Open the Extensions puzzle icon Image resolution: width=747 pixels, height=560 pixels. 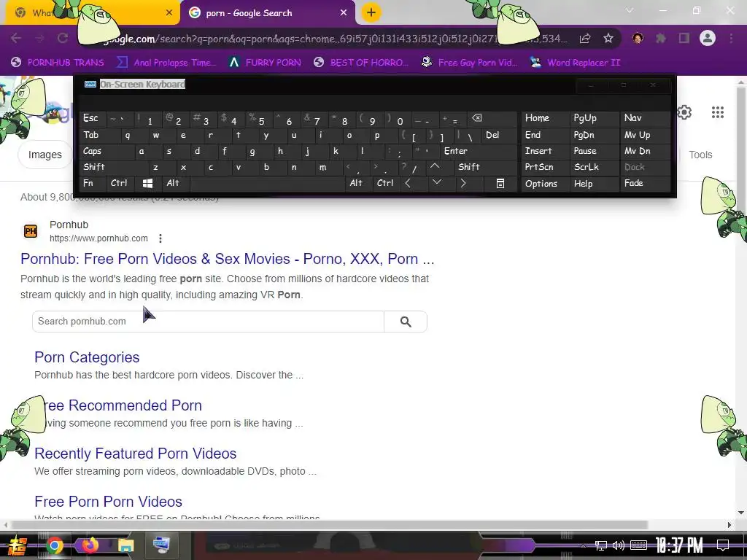[661, 38]
